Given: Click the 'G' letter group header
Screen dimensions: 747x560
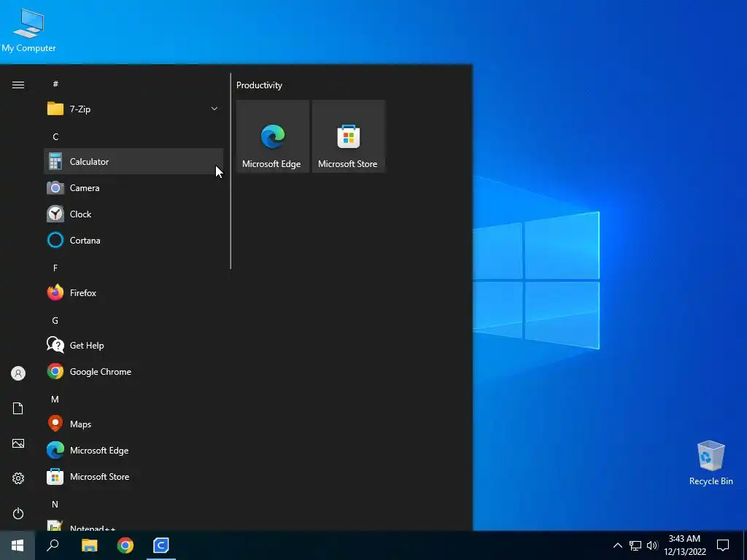Looking at the screenshot, I should 55,321.
